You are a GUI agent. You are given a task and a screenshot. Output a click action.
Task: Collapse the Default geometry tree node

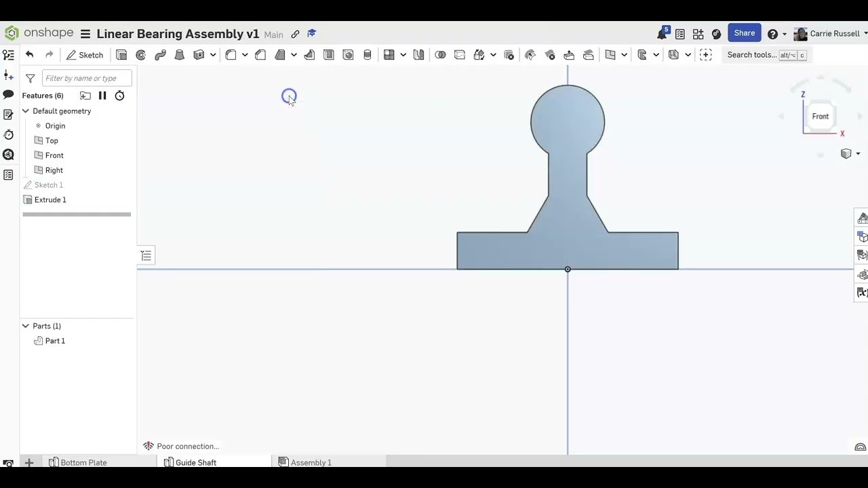[25, 111]
